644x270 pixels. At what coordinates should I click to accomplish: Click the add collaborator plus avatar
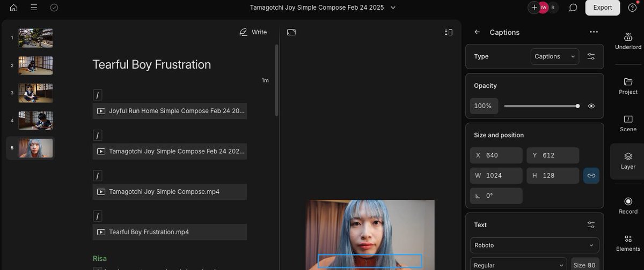click(x=534, y=7)
